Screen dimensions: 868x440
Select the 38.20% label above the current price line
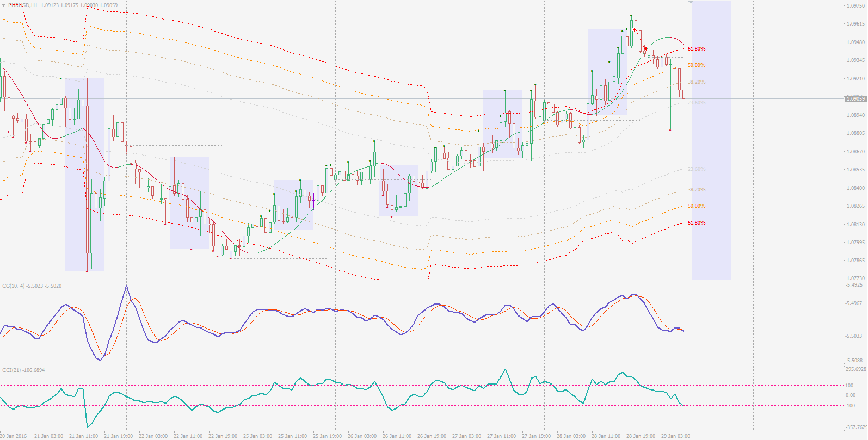697,82
